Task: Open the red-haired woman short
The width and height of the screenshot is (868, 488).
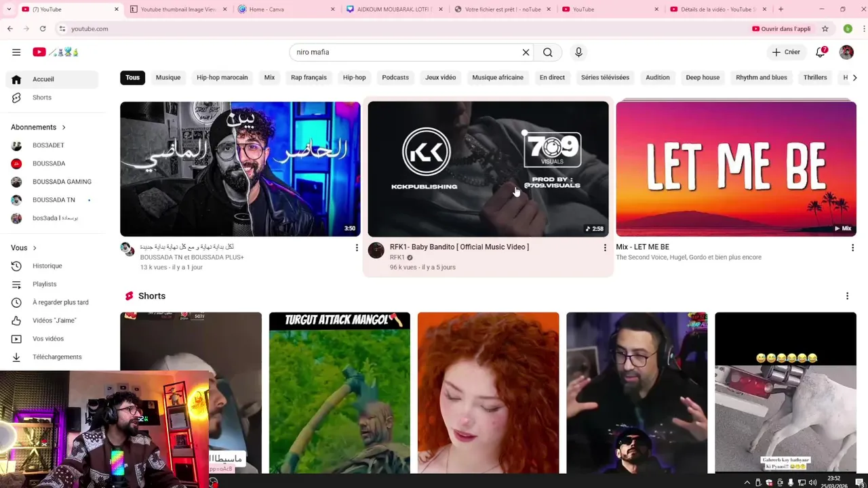Action: pyautogui.click(x=488, y=393)
